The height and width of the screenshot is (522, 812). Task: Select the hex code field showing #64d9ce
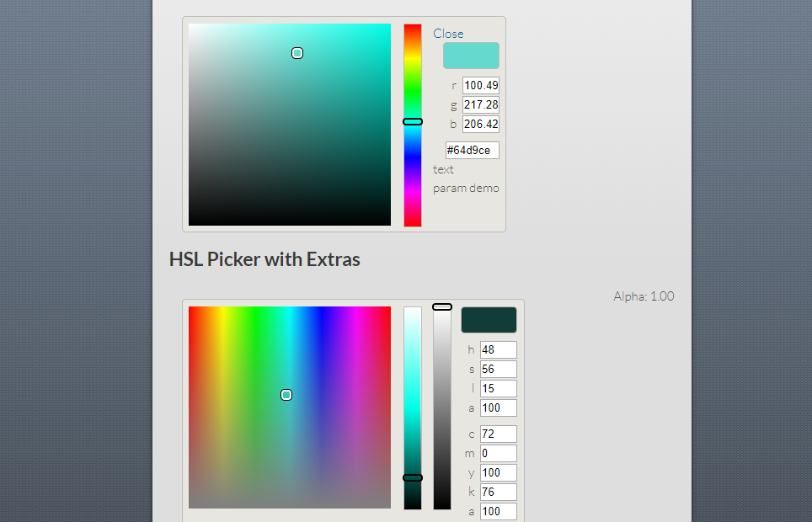471,150
